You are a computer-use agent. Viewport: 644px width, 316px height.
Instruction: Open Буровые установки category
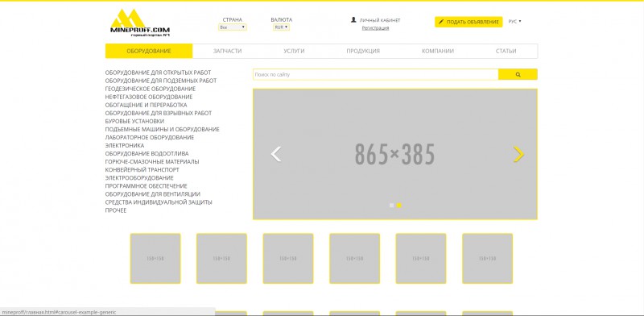point(134,121)
